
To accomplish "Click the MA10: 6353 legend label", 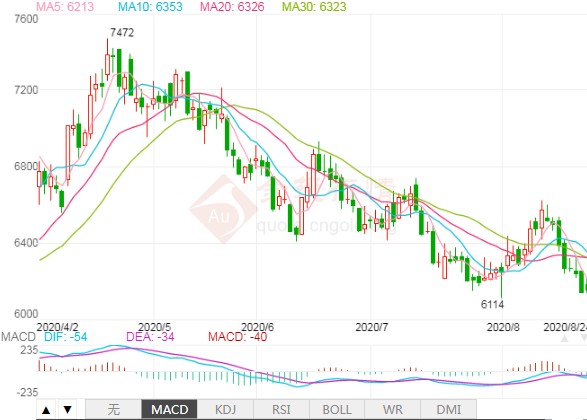I will 150,6.
